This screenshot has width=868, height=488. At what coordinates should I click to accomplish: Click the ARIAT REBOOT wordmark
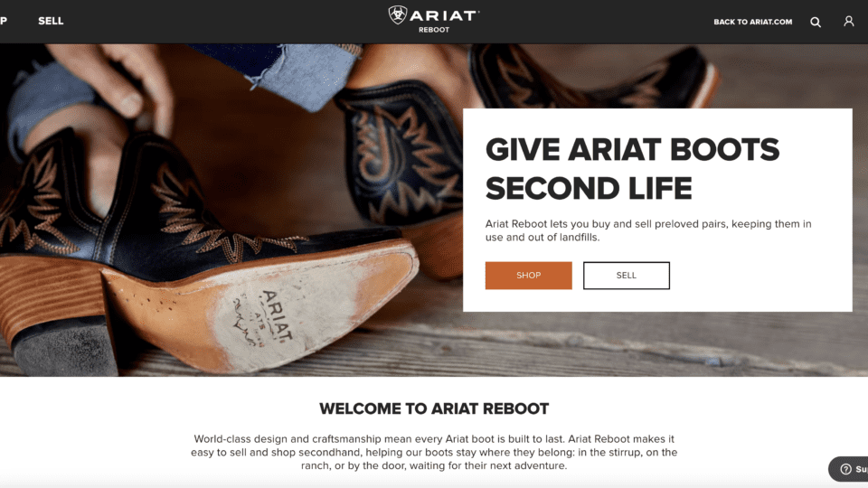point(434,19)
